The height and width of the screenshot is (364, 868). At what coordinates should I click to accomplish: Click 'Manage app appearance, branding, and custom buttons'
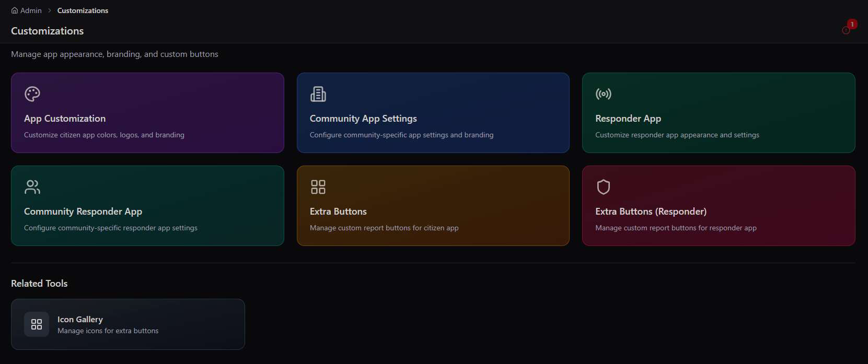coord(114,54)
